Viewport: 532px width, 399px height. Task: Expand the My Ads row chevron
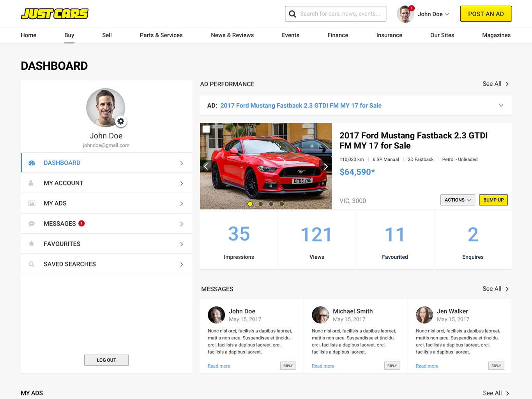(182, 204)
